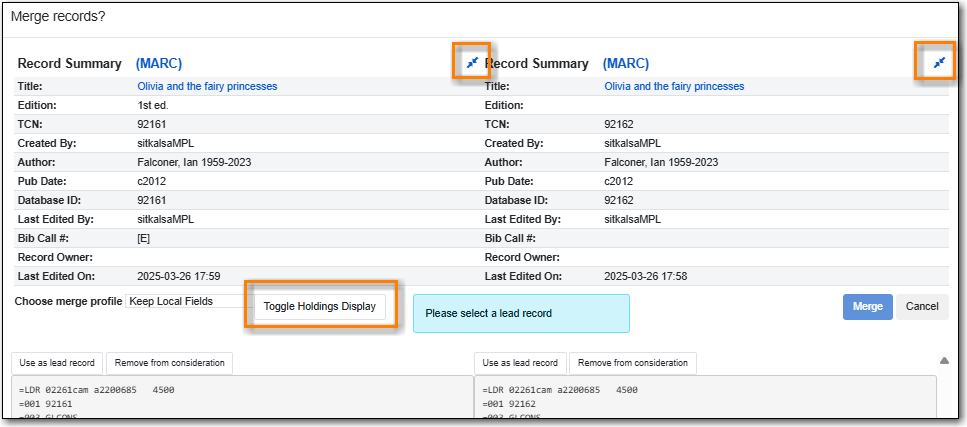
Task: Remove record 92162 from consideration
Action: click(x=632, y=363)
